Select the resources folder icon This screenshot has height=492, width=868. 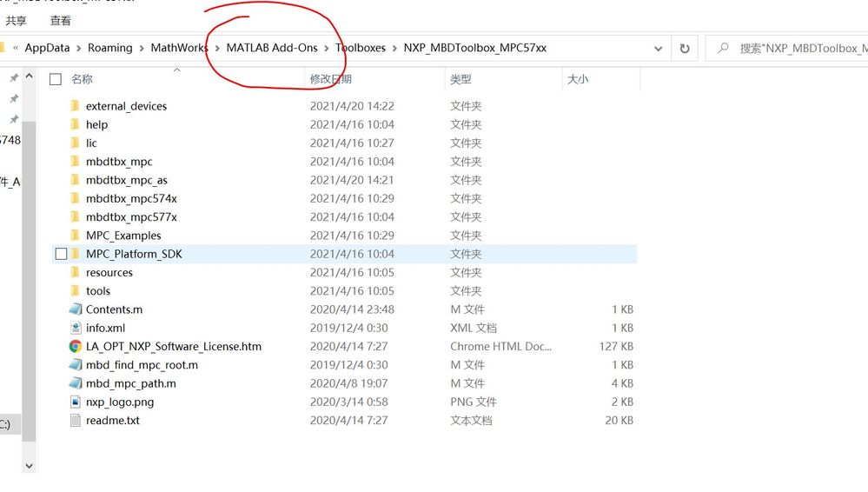76,272
